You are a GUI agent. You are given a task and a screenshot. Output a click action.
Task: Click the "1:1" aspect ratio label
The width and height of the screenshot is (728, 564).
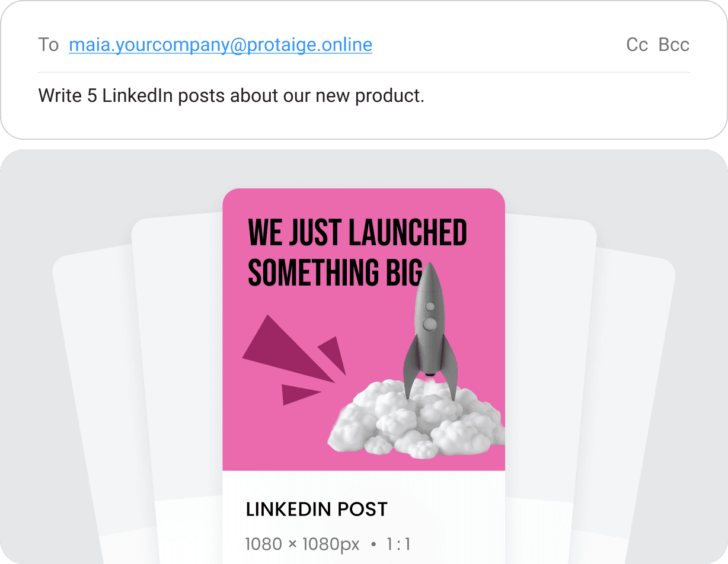tap(398, 544)
